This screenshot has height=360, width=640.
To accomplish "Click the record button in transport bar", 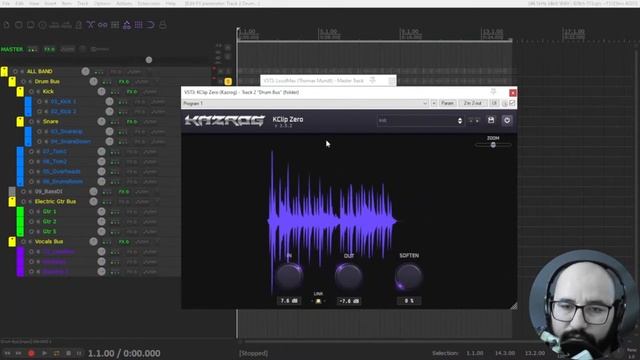I will tap(31, 353).
